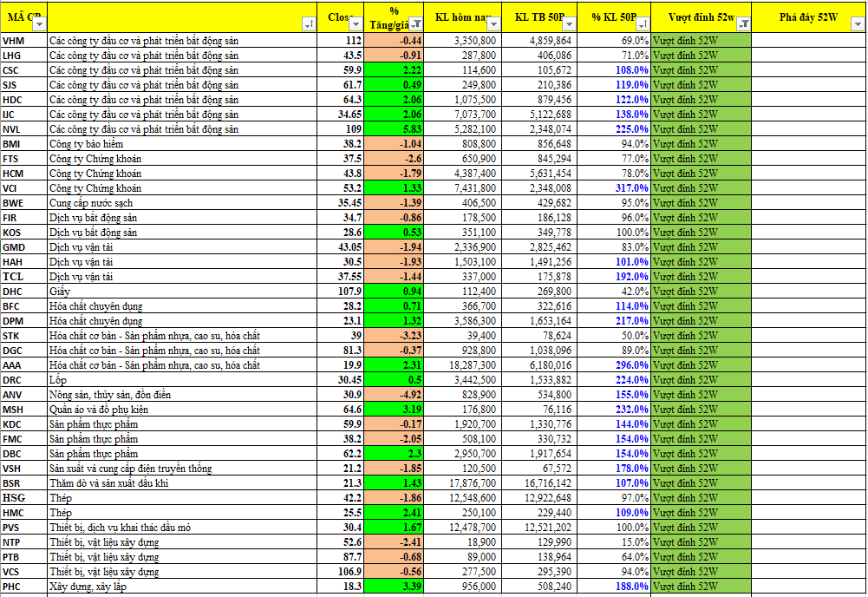Click the sector name column filter button

[x=309, y=24]
